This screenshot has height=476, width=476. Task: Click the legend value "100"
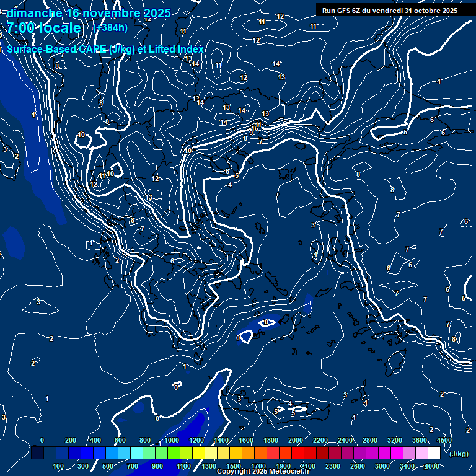(x=58, y=466)
